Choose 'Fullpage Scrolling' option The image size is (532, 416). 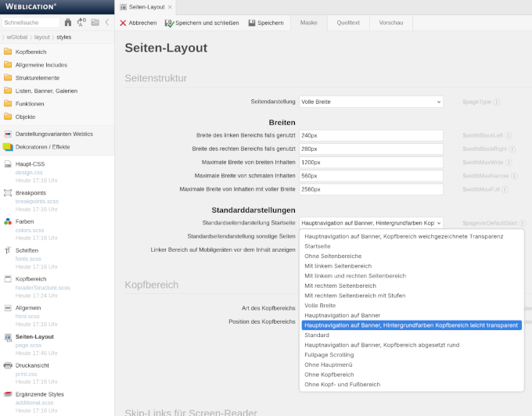(412, 355)
